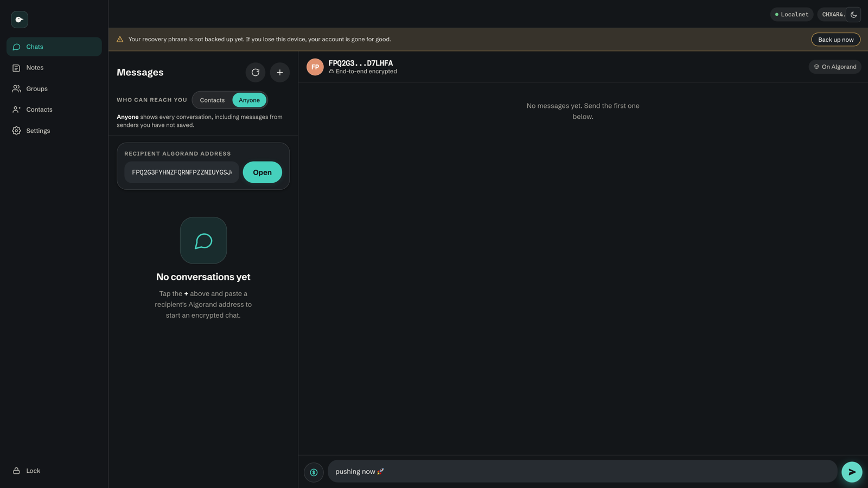This screenshot has width=868, height=488.
Task: Click Back up now button
Action: [835, 40]
